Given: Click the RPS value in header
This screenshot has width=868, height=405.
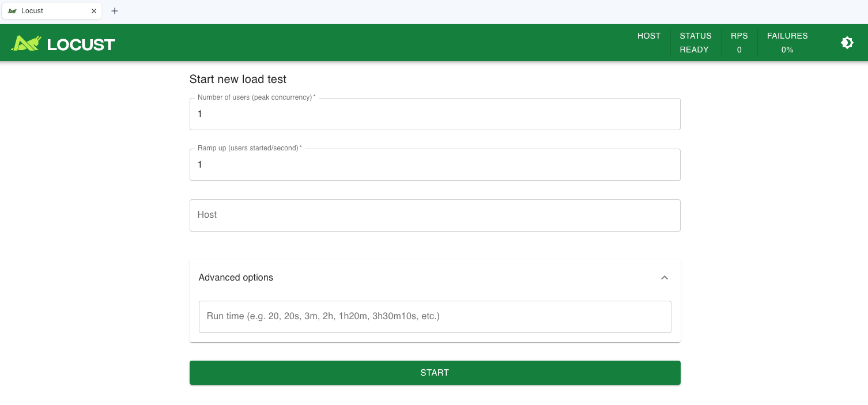Looking at the screenshot, I should pyautogui.click(x=739, y=50).
